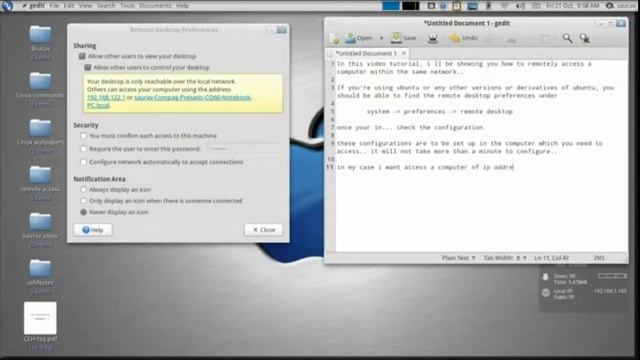This screenshot has height=360, width=640.
Task: Expand the Open recent files dropdown arrow
Action: coord(382,38)
